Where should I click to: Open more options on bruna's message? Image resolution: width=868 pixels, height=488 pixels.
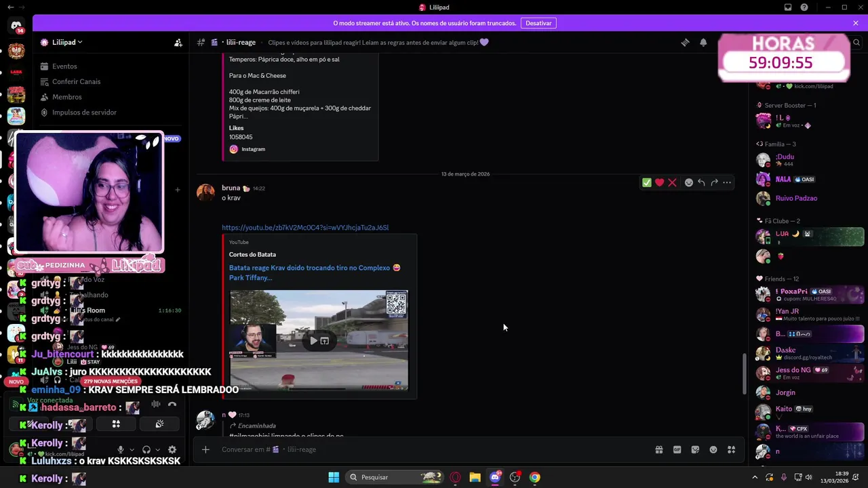pyautogui.click(x=727, y=182)
